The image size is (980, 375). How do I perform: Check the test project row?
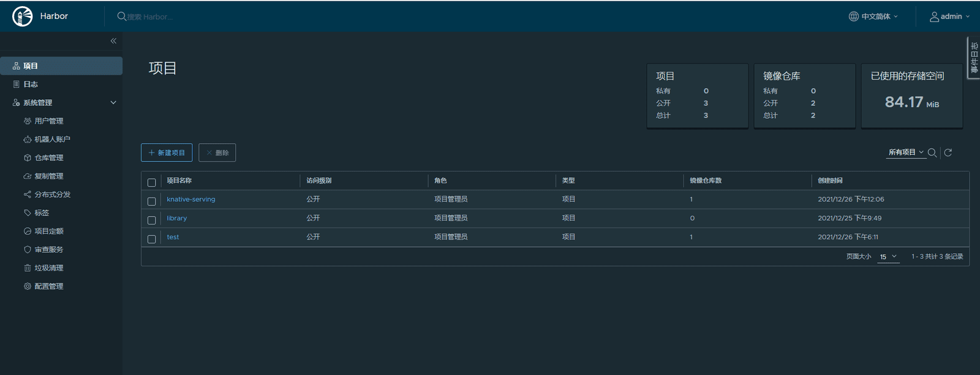point(152,239)
